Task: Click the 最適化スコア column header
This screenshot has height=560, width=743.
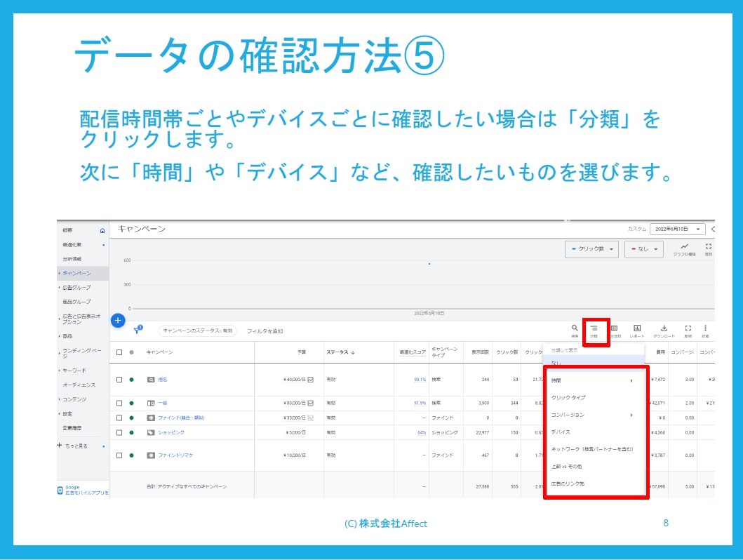Action: [x=413, y=352]
